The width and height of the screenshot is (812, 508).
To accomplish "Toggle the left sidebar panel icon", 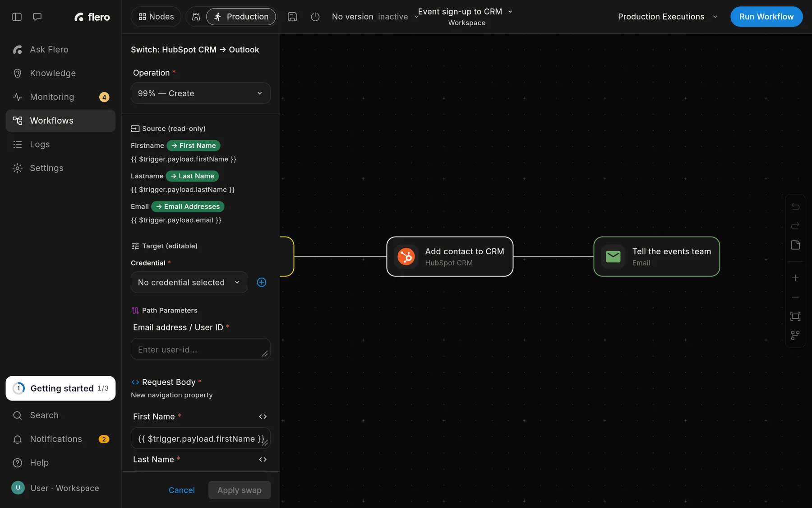I will click(17, 17).
